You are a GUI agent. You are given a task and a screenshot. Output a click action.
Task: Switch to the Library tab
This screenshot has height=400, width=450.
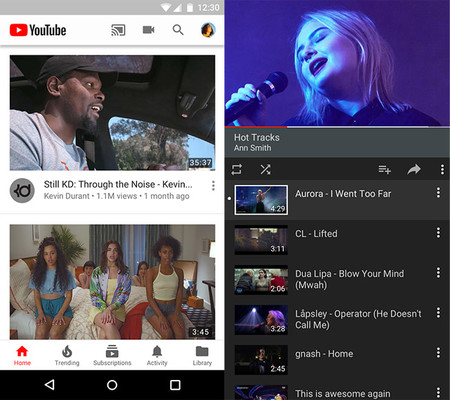click(x=202, y=356)
